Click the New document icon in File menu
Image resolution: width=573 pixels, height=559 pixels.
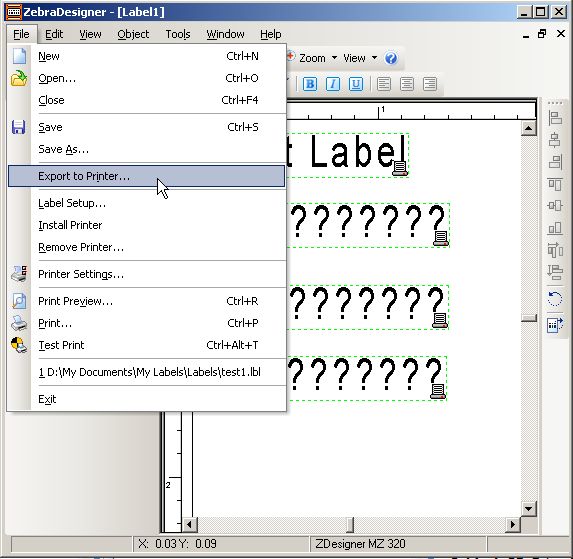(x=19, y=56)
